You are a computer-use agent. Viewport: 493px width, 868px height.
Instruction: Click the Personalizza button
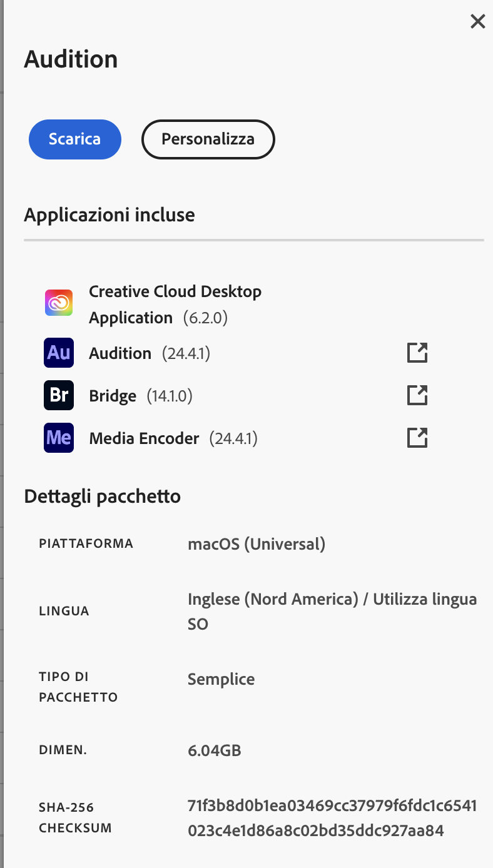(x=208, y=139)
